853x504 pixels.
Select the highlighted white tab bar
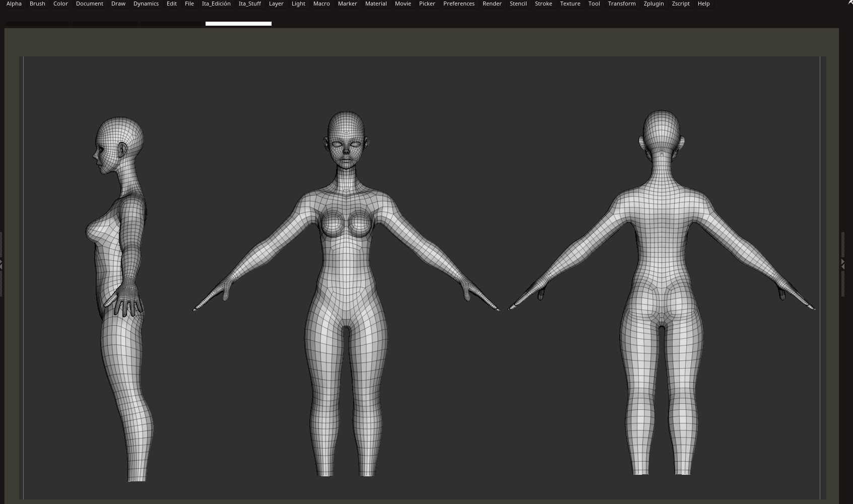(x=238, y=24)
